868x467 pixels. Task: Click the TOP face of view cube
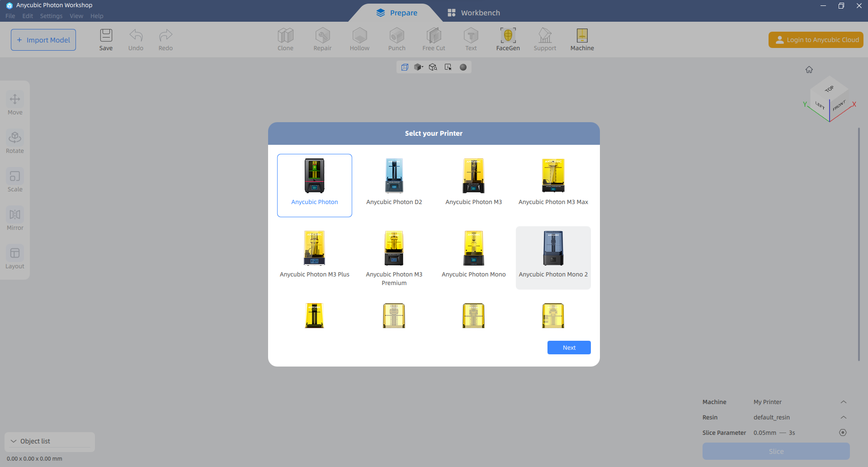[x=829, y=89]
